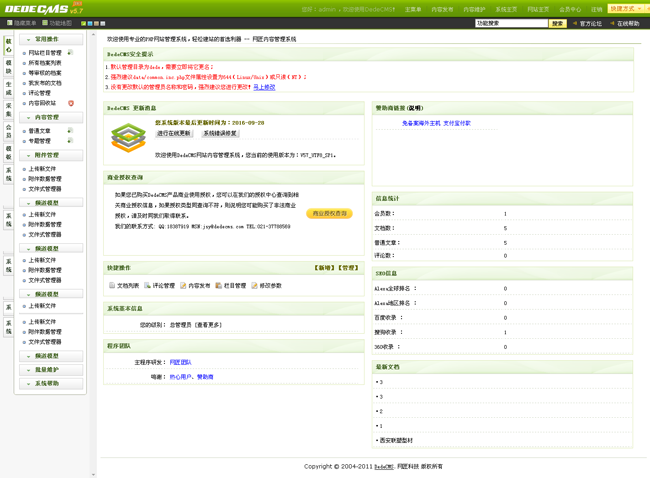650x478 pixels.
Task: Click the add icon beside 网站栏目管理
Action: (x=70, y=53)
